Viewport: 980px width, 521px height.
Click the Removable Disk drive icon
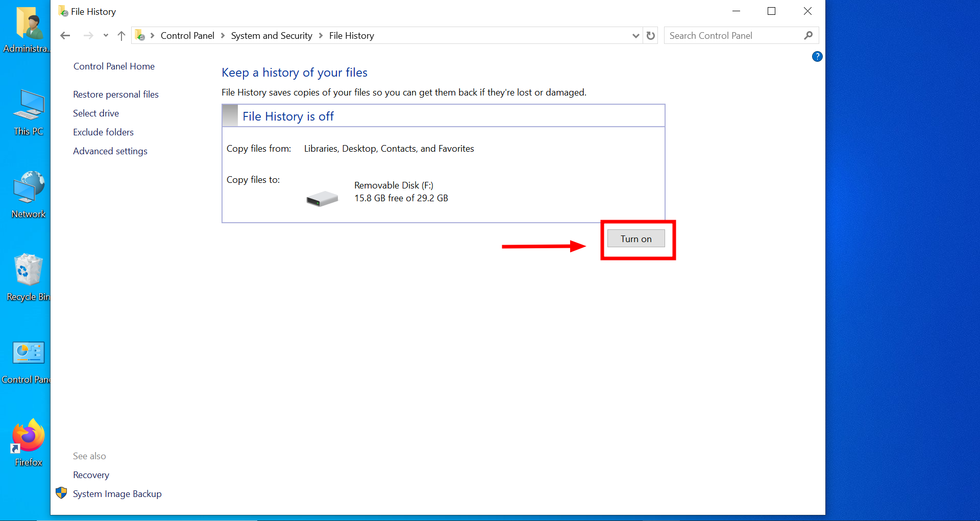pos(322,199)
